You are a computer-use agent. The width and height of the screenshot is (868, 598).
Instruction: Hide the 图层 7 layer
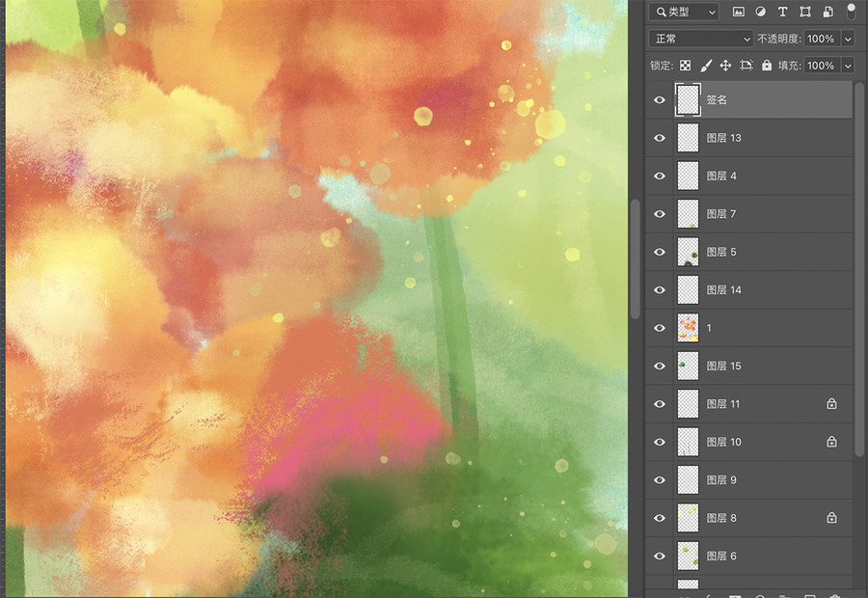(x=660, y=214)
